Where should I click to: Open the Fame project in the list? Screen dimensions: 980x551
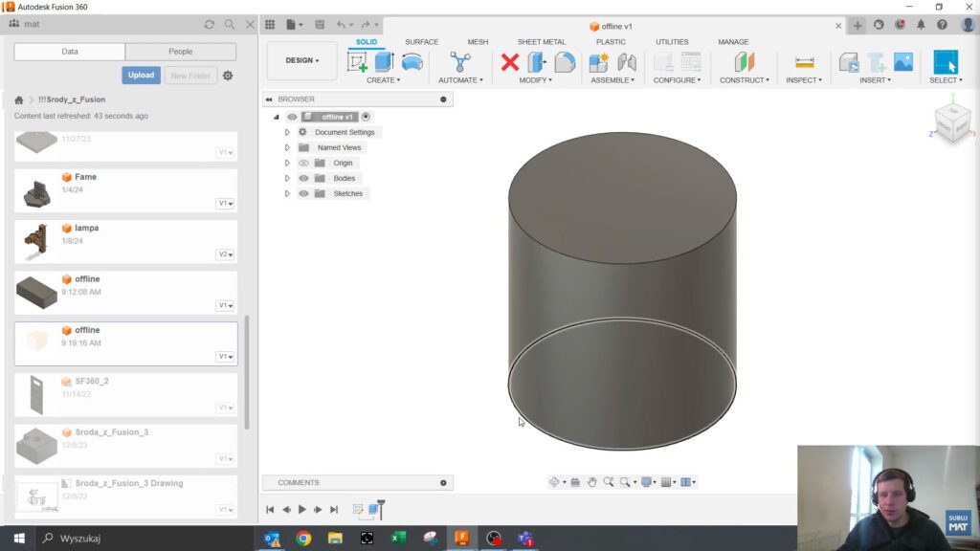pos(124,189)
